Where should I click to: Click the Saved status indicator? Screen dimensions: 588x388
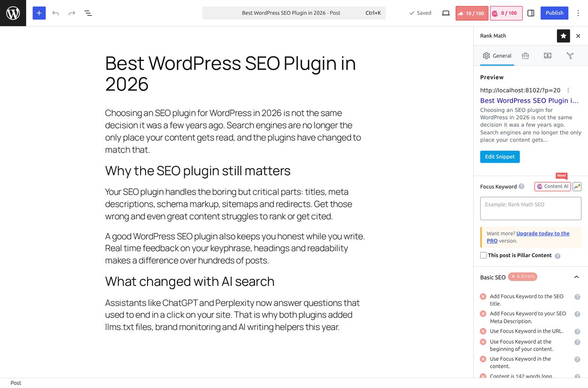pos(420,13)
